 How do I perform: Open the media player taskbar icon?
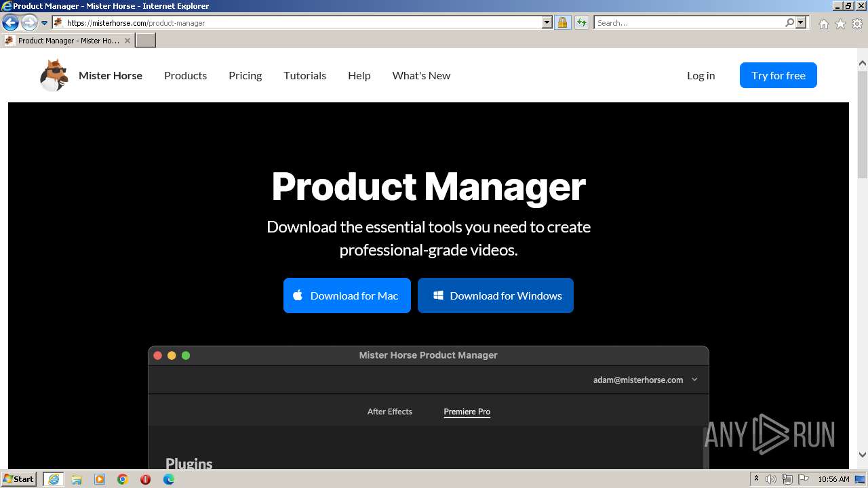pos(100,479)
